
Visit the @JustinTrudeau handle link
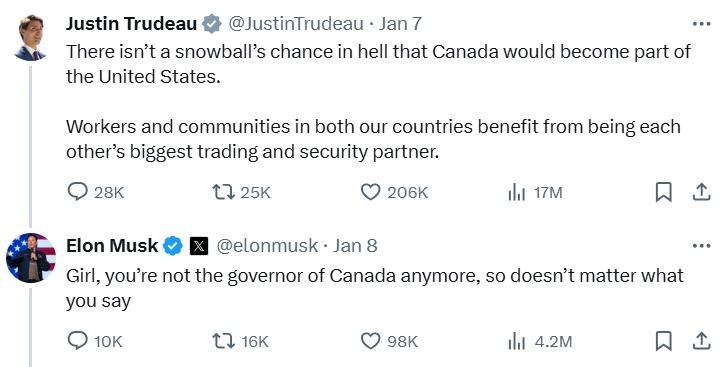coord(296,24)
